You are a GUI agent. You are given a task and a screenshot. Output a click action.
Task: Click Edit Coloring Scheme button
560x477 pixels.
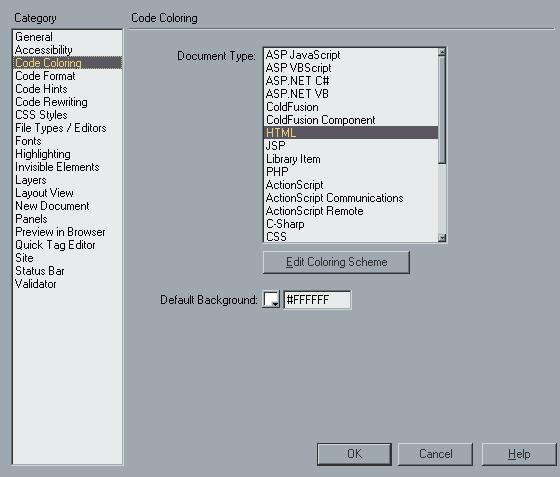336,262
